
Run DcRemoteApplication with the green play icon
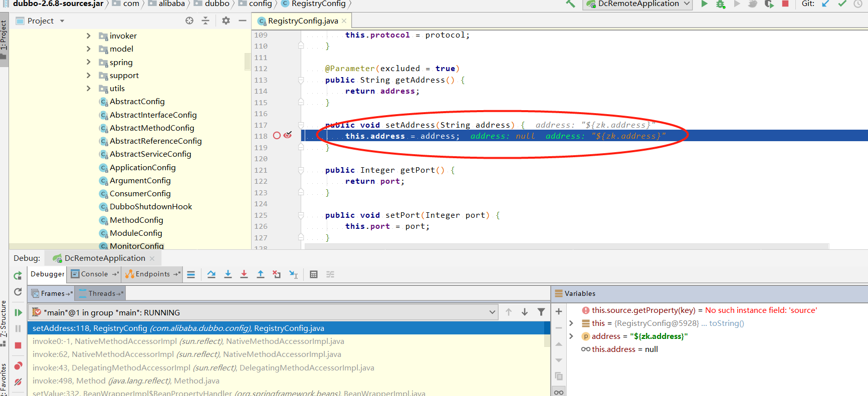coord(704,4)
